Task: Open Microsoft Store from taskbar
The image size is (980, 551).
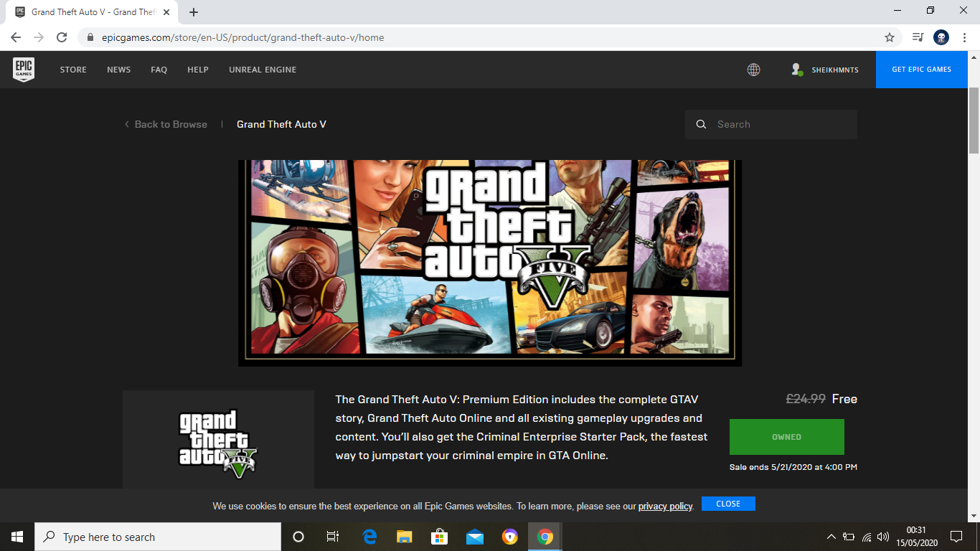Action: 439,537
